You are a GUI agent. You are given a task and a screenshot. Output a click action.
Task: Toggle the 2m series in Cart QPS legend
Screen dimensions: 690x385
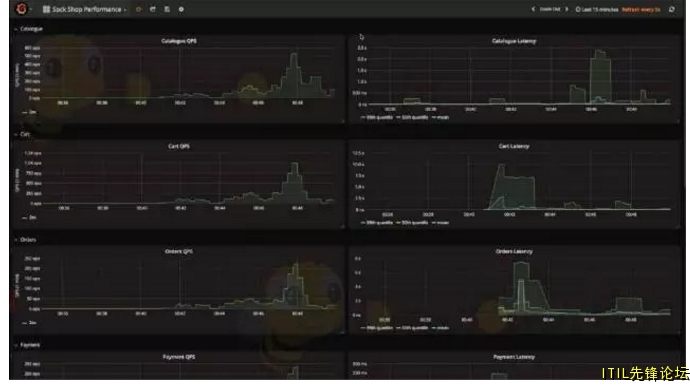coord(29,217)
